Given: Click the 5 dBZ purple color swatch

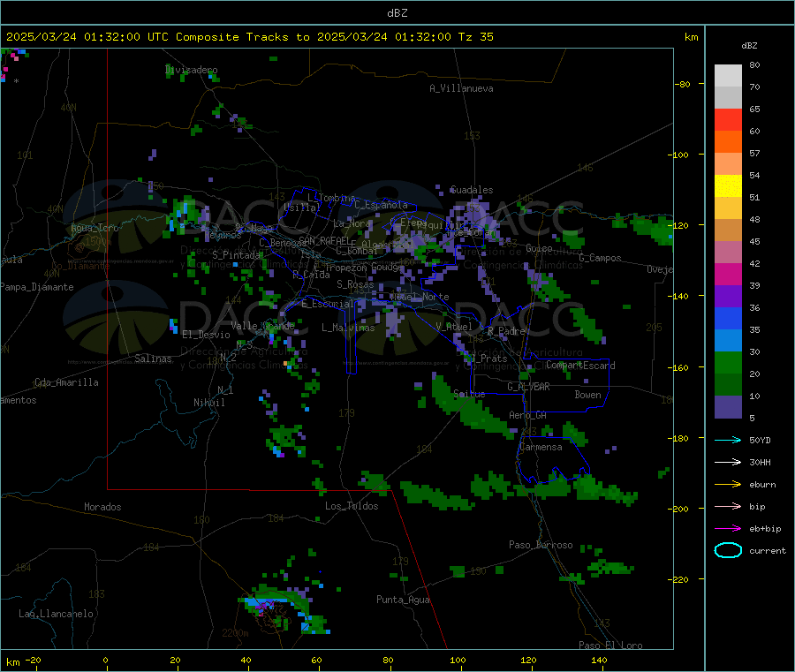Looking at the screenshot, I should tap(728, 407).
